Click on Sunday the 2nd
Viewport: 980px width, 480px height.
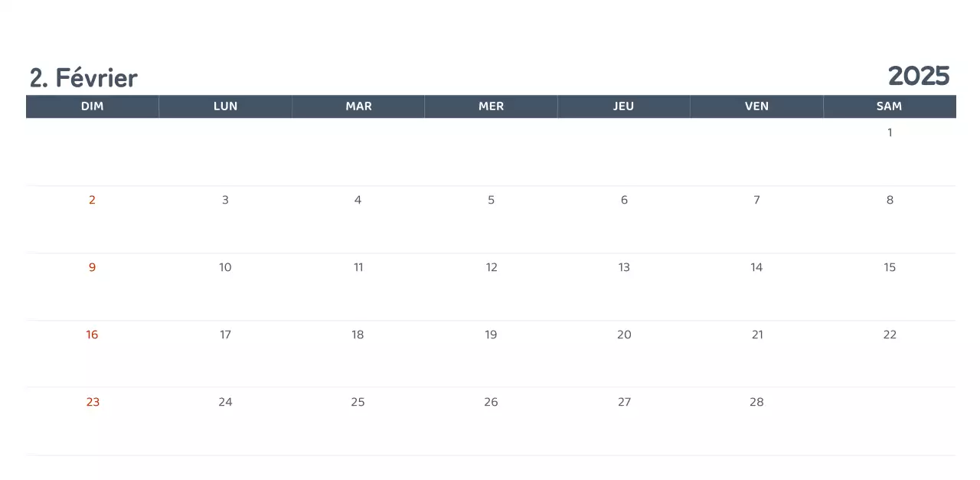tap(92, 200)
